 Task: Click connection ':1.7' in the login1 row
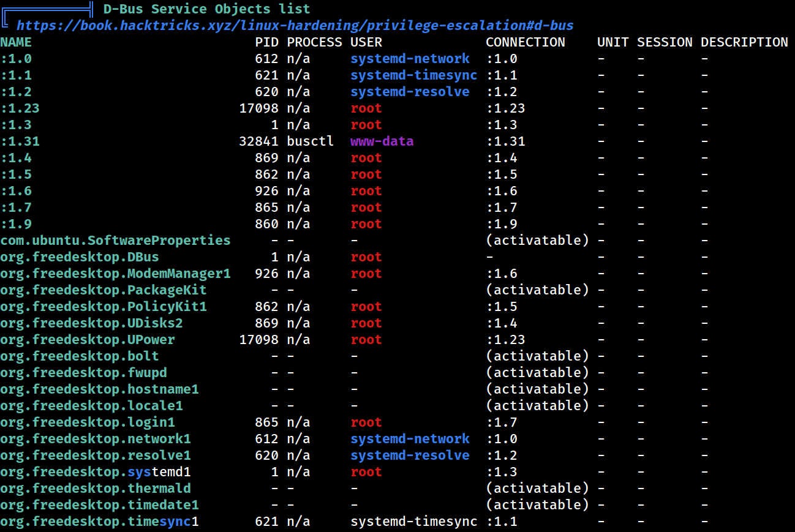pos(502,422)
